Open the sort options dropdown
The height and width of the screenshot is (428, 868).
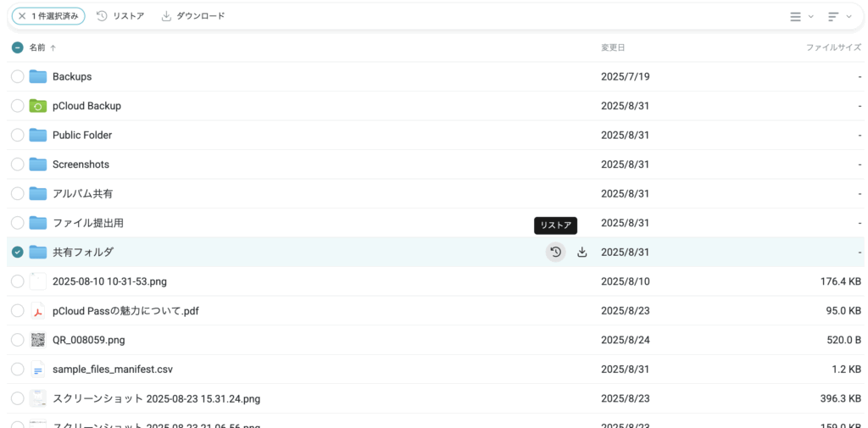(837, 16)
